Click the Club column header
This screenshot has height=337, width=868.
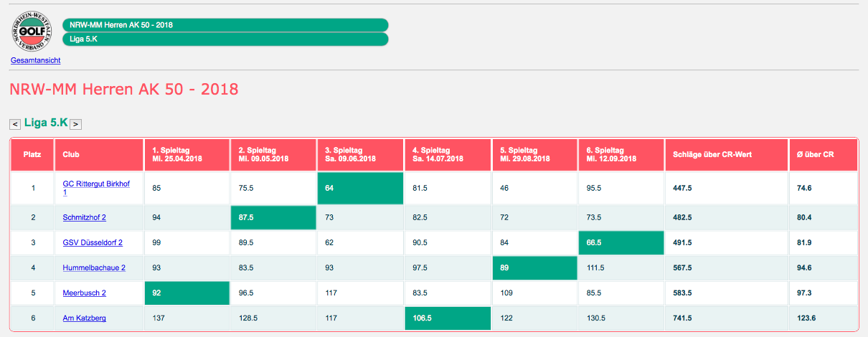[x=98, y=154]
